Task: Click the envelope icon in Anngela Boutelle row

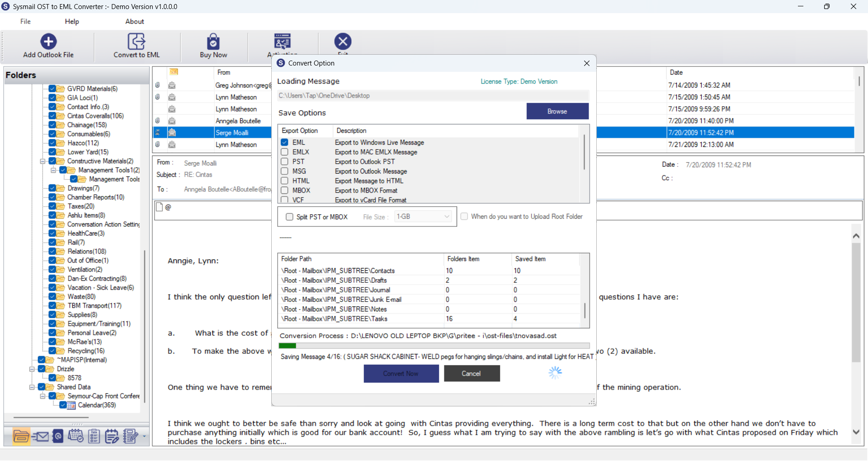Action: tap(172, 121)
